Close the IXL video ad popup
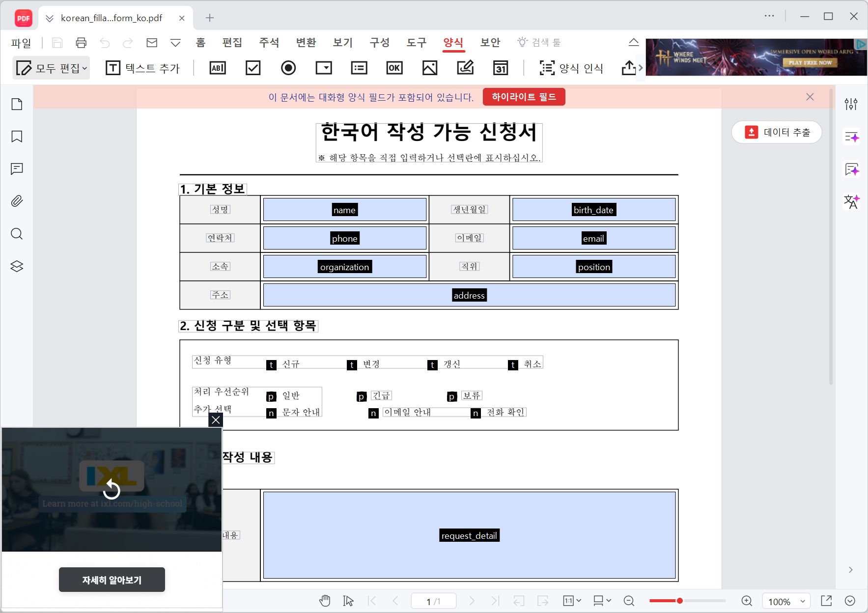The width and height of the screenshot is (868, 613). pos(216,419)
